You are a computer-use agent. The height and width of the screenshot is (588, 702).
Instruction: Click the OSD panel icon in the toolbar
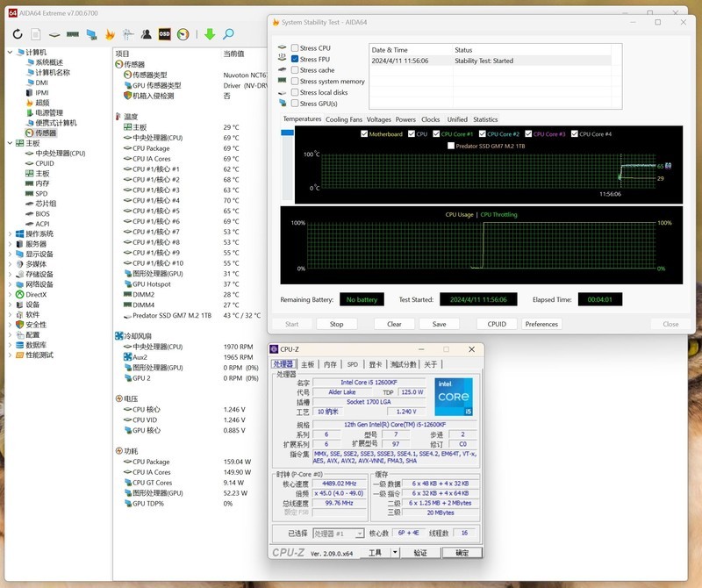click(163, 36)
